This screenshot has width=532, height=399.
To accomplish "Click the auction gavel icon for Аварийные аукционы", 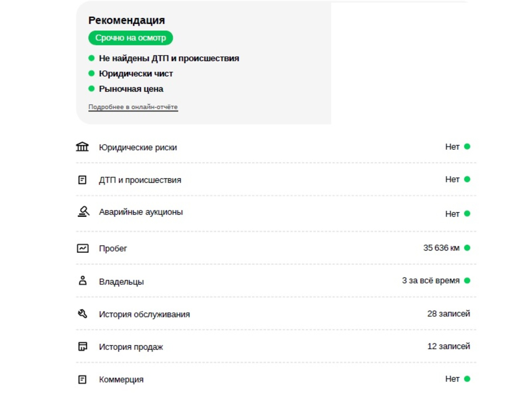I will 83,212.
